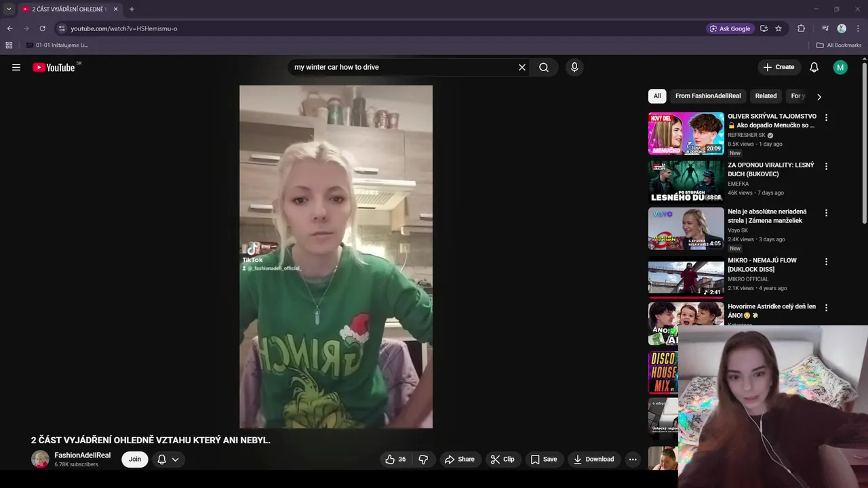Run search with the magnifier button
Screen dimensions: 868x488
tap(544, 67)
